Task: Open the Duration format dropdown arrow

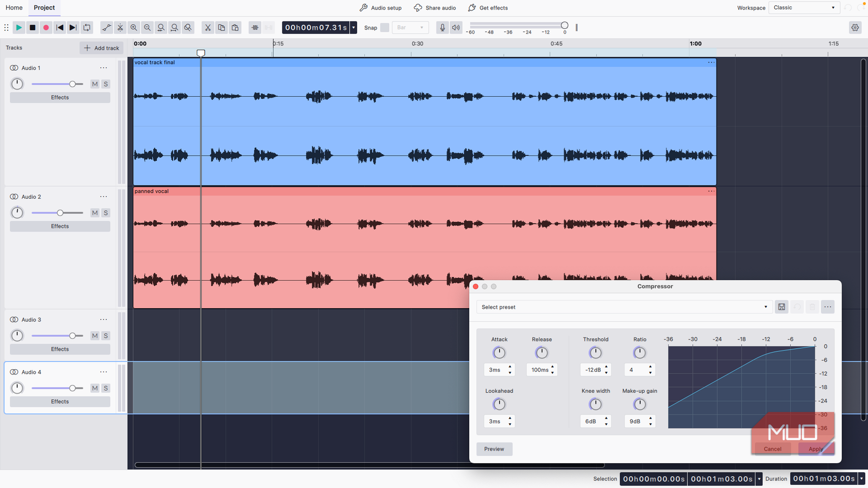Action: tap(861, 479)
